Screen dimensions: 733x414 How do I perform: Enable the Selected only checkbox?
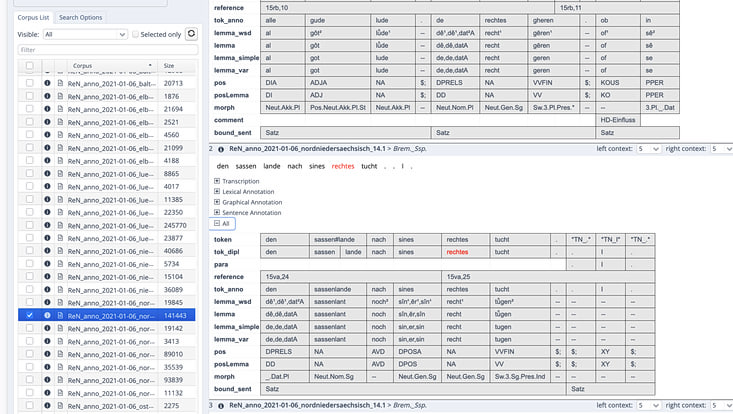[136, 35]
